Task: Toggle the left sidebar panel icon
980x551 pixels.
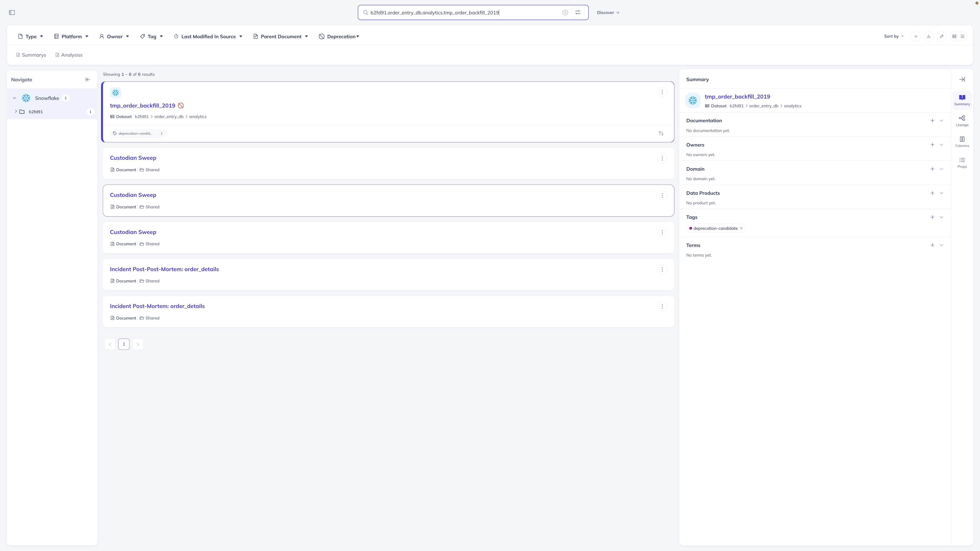Action: [x=12, y=13]
